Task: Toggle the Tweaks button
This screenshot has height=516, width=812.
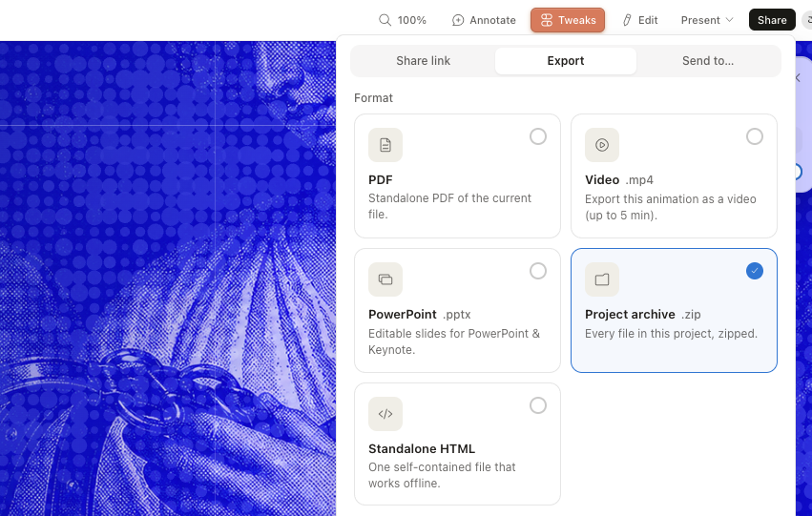Action: [x=568, y=20]
